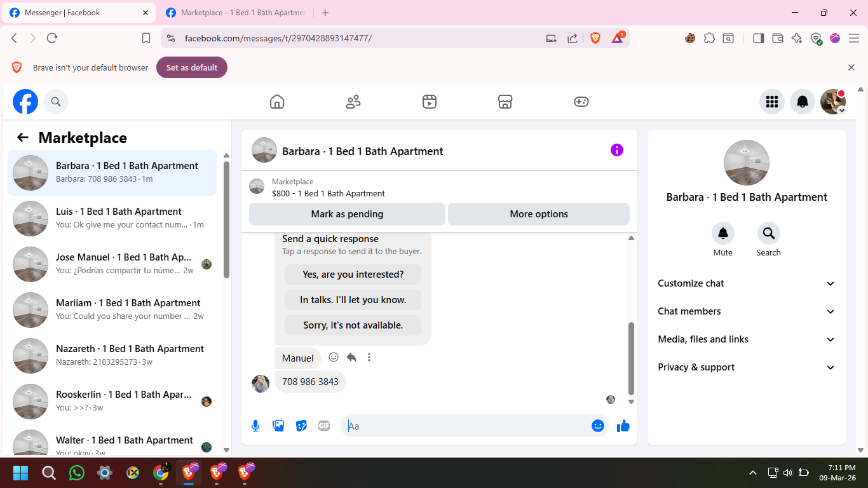The height and width of the screenshot is (488, 868).
Task: Go to Home feed icon
Action: click(x=277, y=102)
